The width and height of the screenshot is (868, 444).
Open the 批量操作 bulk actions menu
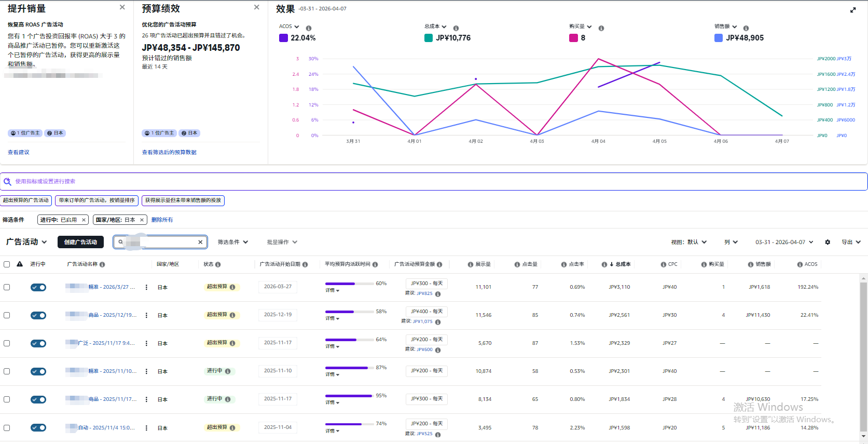(282, 242)
